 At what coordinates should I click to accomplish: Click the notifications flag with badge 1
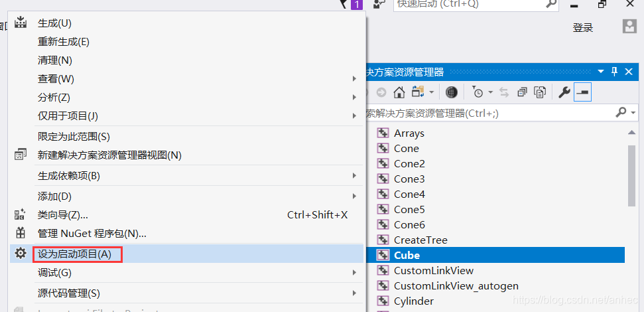tap(352, 5)
